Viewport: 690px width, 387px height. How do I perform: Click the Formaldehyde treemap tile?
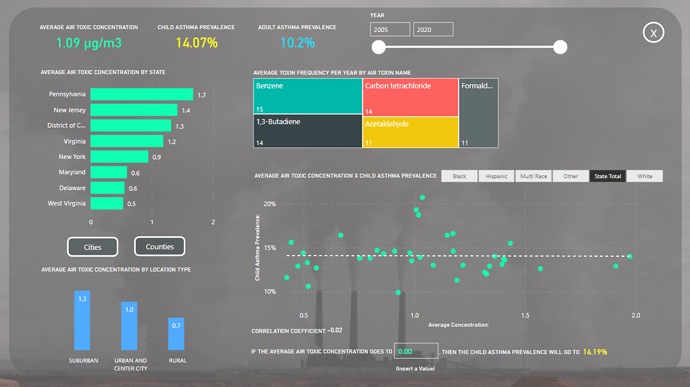(478, 113)
